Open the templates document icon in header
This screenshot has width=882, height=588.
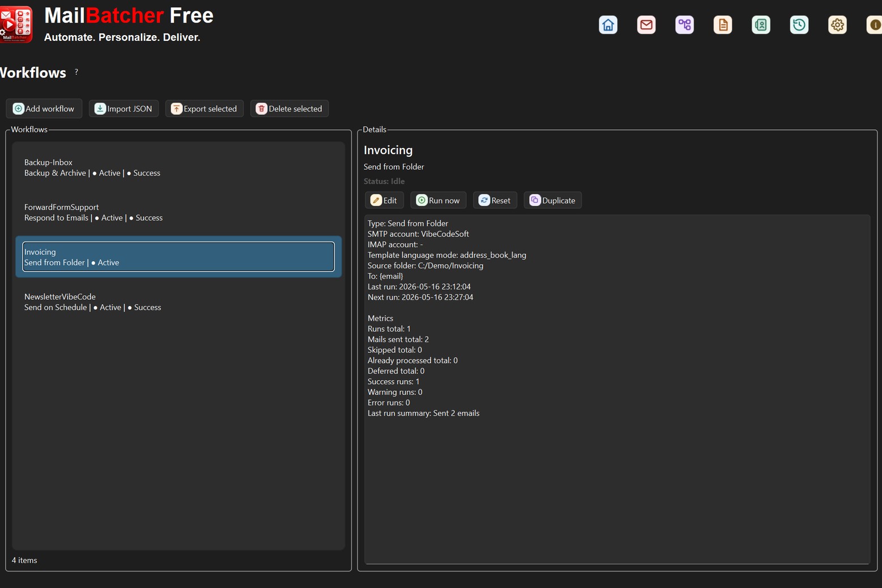tap(723, 25)
